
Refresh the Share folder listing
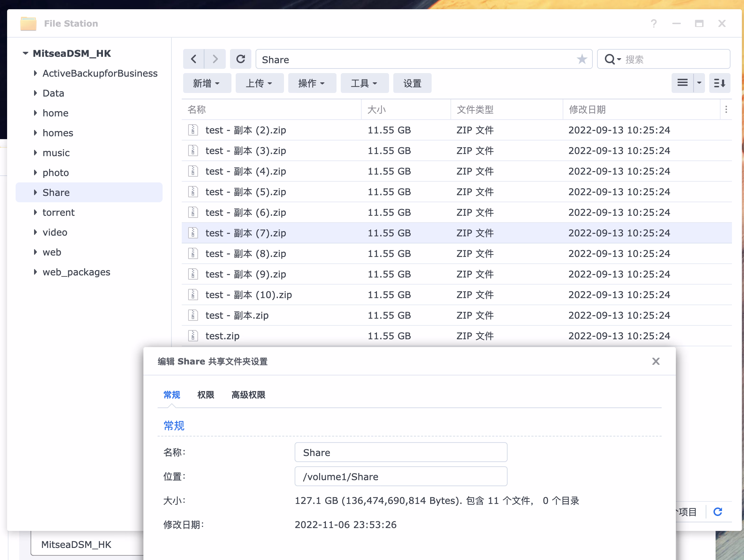(x=241, y=59)
